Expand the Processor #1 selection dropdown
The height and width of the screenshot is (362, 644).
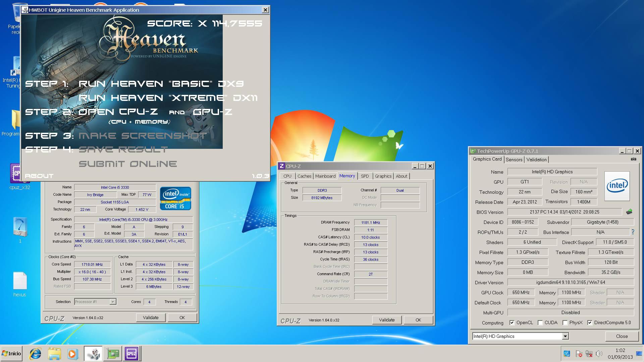coord(113,302)
